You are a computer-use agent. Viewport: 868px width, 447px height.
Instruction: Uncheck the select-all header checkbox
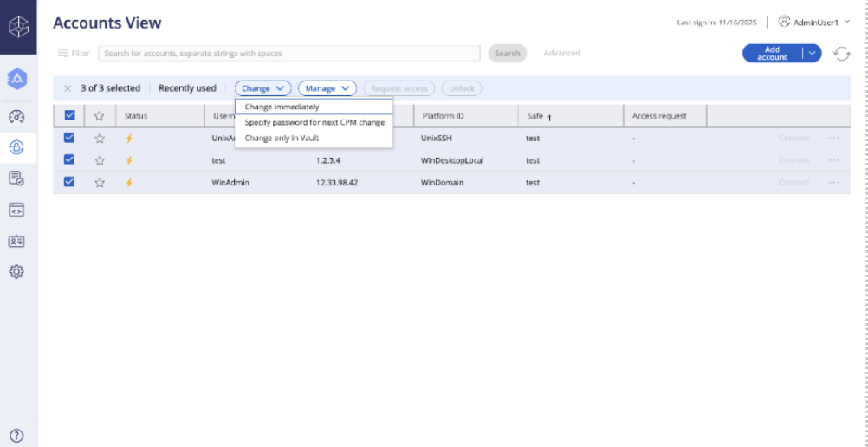click(70, 115)
